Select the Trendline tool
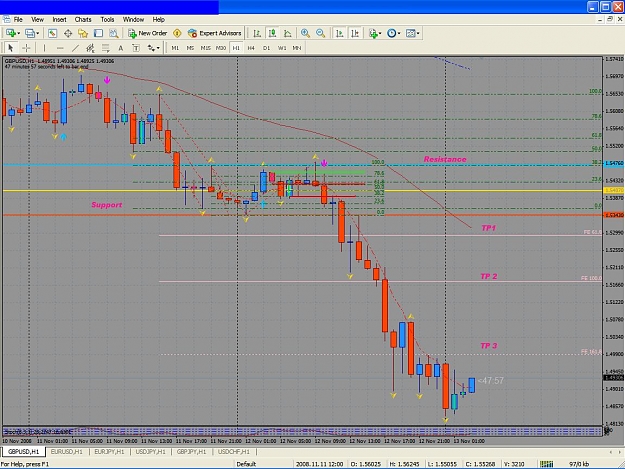The height and width of the screenshot is (469, 625). [x=75, y=48]
